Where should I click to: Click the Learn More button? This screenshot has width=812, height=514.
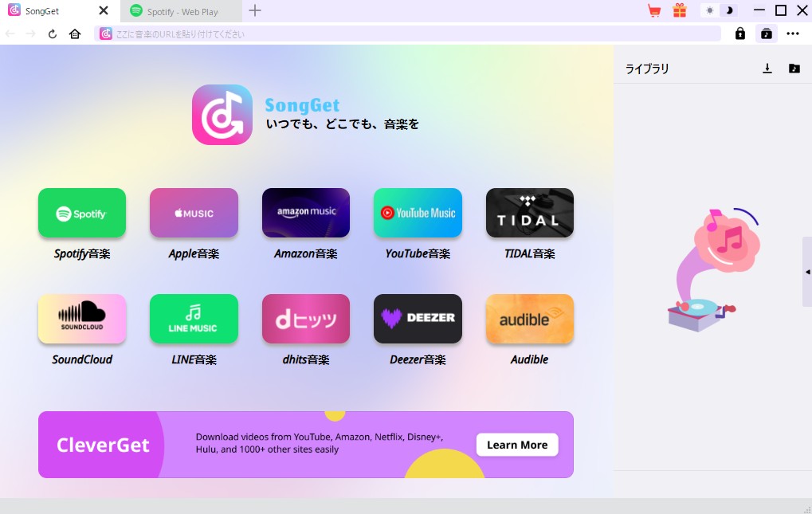tap(517, 445)
